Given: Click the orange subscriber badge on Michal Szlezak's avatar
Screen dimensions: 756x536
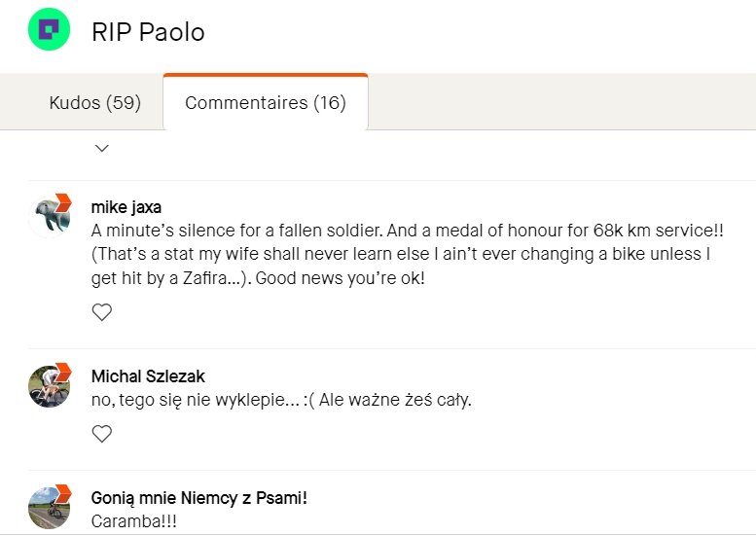Looking at the screenshot, I should (x=63, y=372).
